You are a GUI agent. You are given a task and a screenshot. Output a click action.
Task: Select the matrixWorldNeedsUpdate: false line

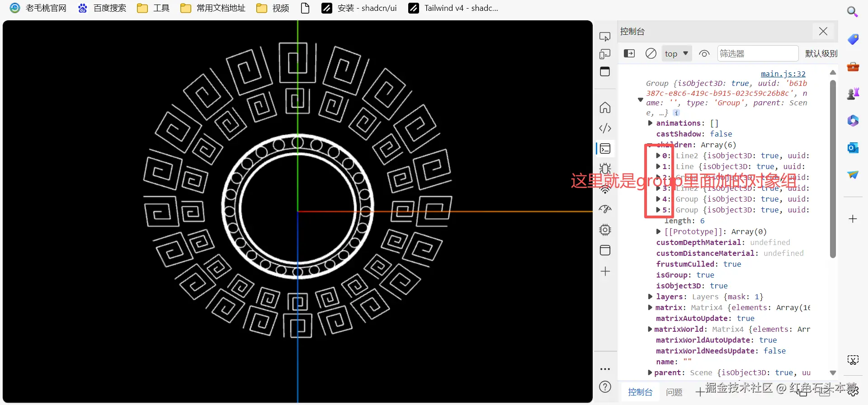(721, 351)
